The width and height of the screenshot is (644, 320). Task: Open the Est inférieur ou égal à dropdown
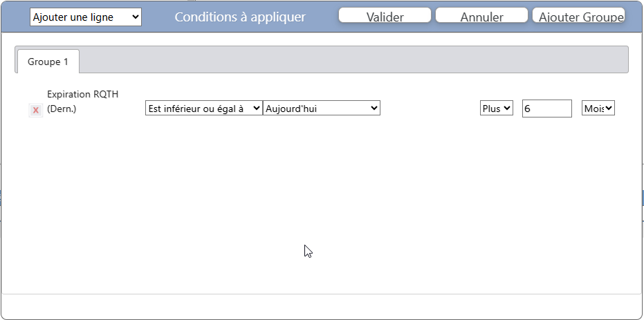[x=203, y=109]
